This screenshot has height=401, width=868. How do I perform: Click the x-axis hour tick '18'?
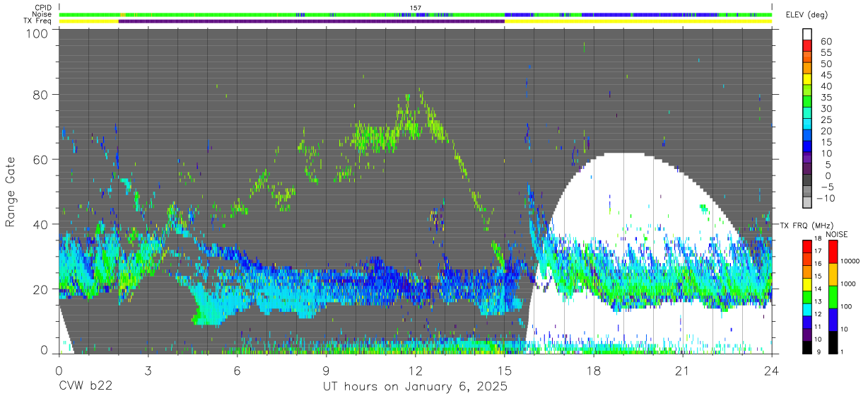pos(593,370)
